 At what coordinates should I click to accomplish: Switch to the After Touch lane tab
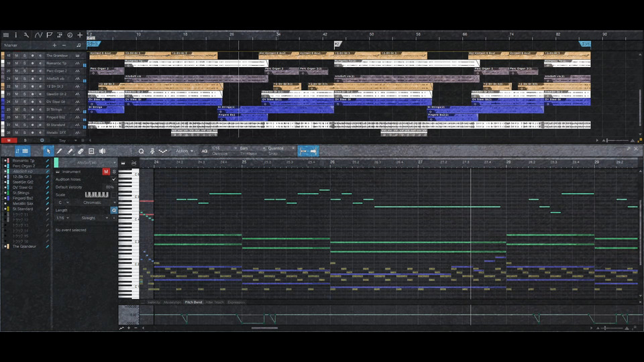tap(215, 302)
